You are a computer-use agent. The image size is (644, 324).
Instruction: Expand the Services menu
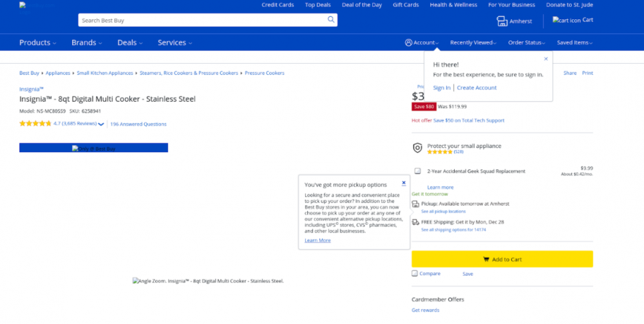[x=175, y=43]
